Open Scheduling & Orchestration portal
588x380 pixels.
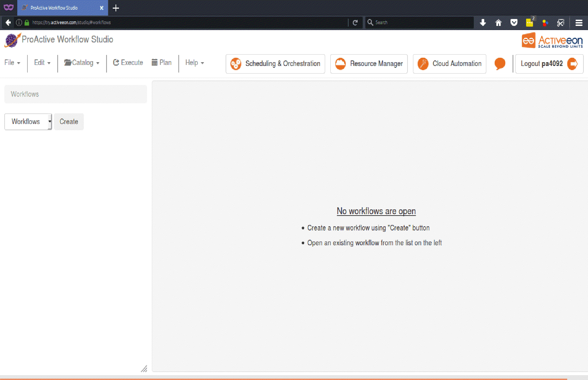(x=275, y=64)
